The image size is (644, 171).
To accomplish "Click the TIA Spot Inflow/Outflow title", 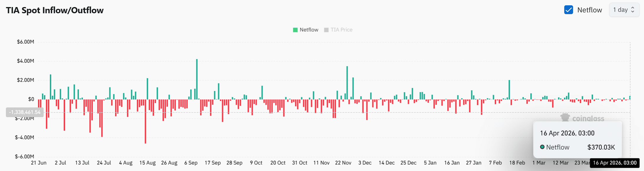I will (x=55, y=10).
